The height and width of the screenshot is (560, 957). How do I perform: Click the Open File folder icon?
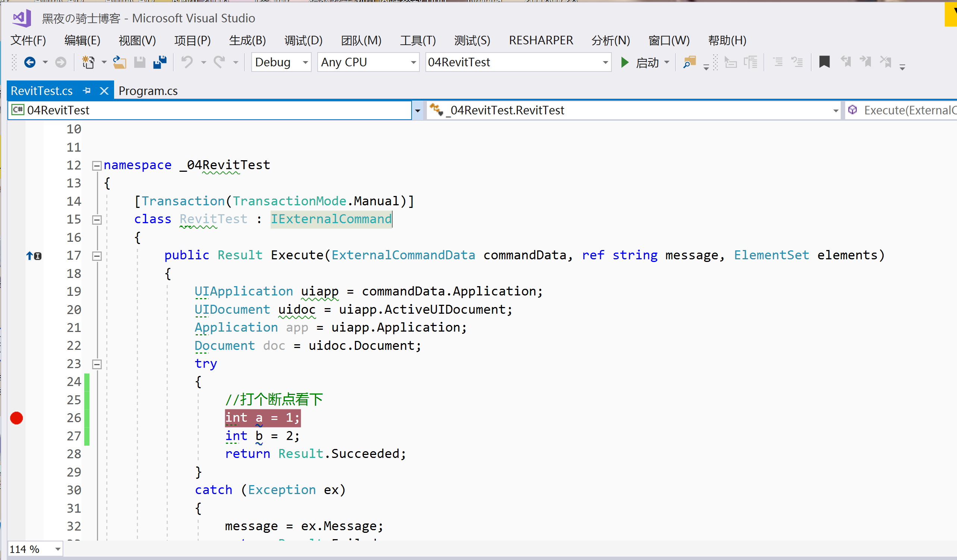point(119,62)
